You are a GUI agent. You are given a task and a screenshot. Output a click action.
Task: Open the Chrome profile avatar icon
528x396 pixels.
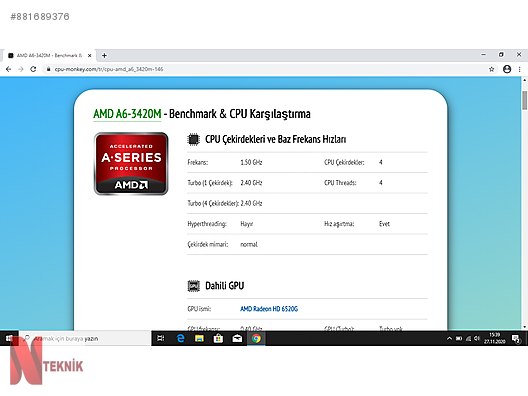[507, 69]
